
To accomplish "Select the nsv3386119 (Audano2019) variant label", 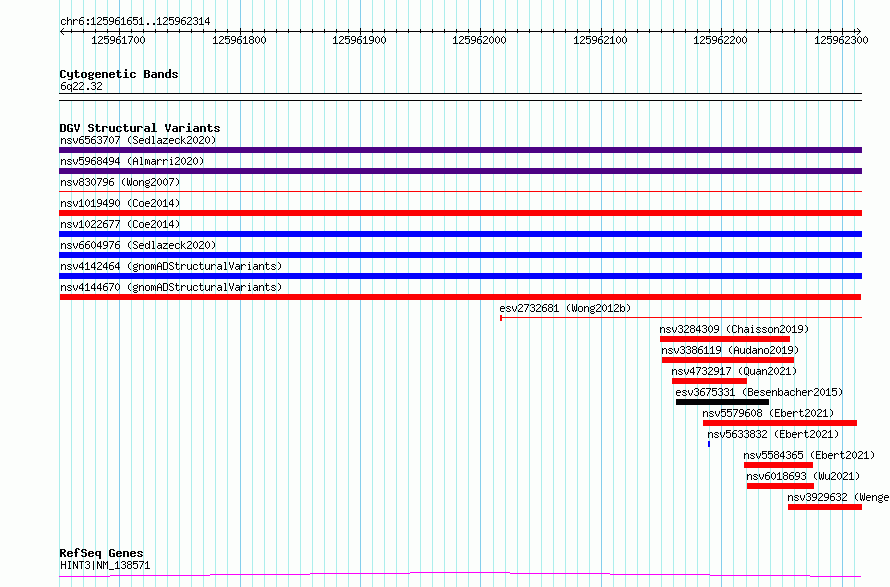I will click(730, 350).
